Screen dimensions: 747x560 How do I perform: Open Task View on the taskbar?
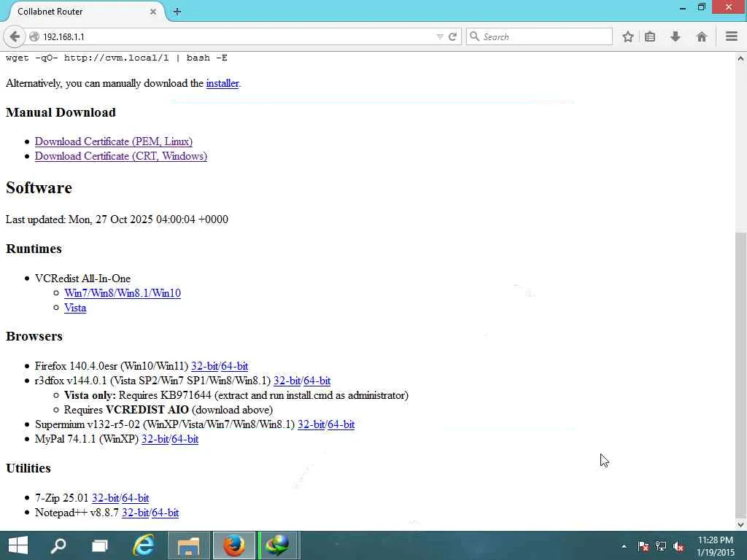pyautogui.click(x=99, y=545)
